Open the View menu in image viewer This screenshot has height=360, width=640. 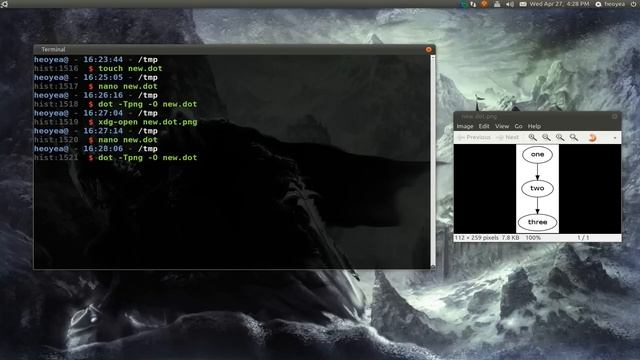tap(502, 127)
